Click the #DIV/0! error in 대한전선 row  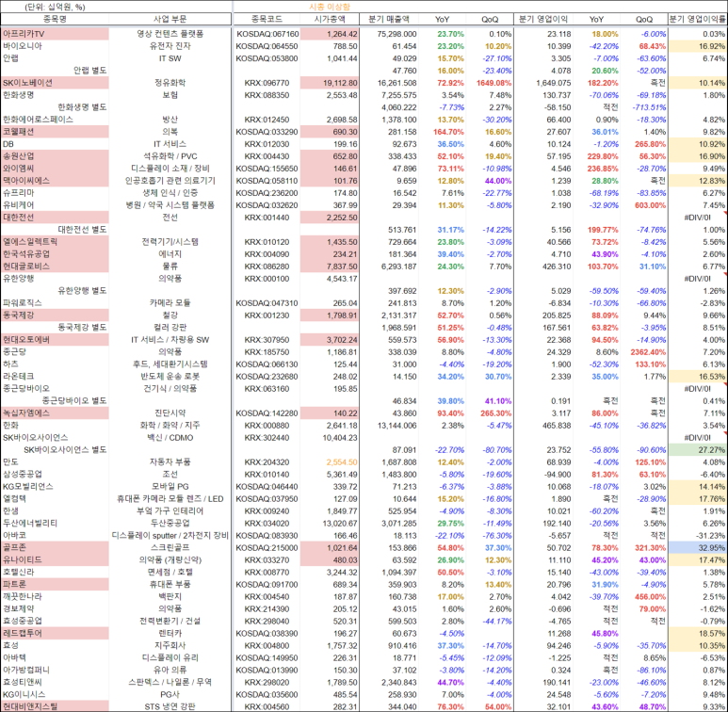click(698, 218)
